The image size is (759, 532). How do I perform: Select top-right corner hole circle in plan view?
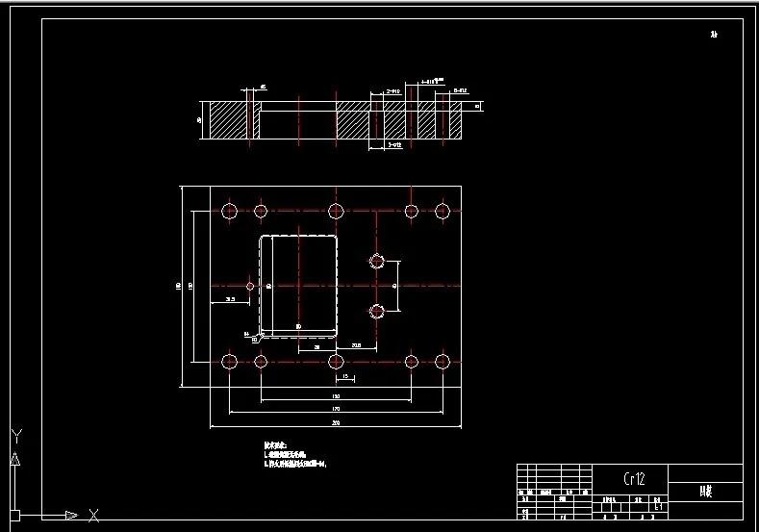pyautogui.click(x=443, y=211)
